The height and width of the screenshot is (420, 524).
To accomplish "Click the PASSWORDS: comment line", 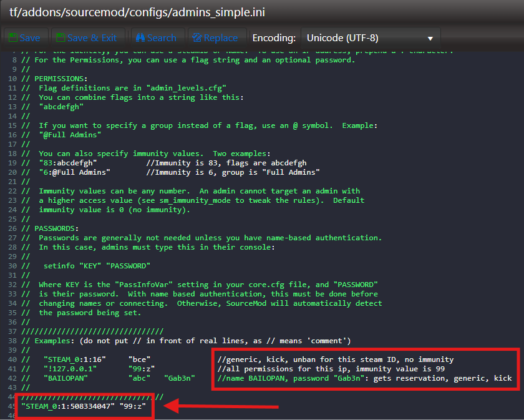I will coord(50,228).
